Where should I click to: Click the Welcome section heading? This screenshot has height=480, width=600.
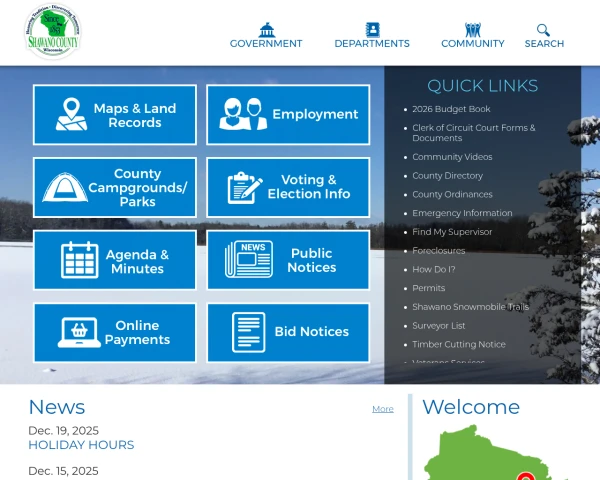471,407
